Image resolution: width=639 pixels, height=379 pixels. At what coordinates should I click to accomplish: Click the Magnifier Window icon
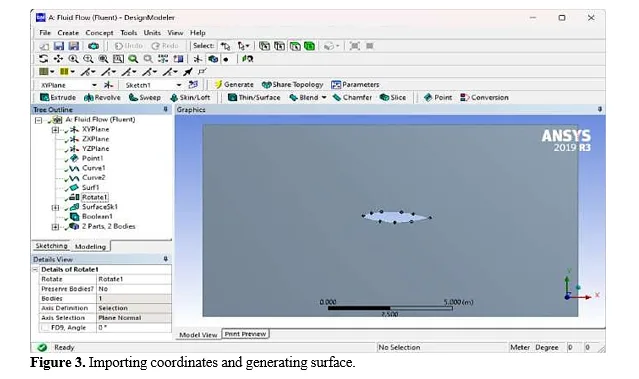click(118, 59)
